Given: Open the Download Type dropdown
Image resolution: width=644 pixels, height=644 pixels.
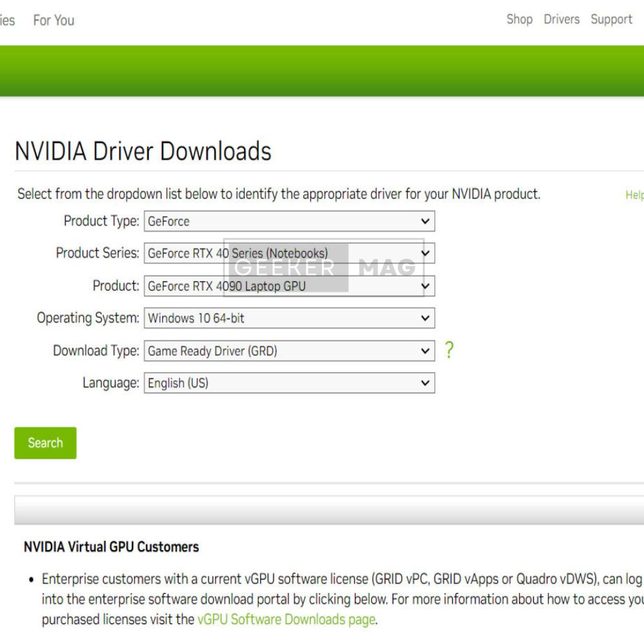Looking at the screenshot, I should [x=289, y=351].
